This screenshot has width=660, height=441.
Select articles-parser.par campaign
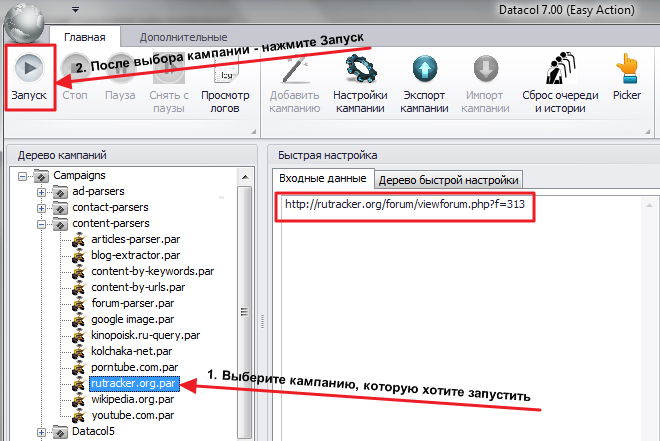pyautogui.click(x=136, y=239)
